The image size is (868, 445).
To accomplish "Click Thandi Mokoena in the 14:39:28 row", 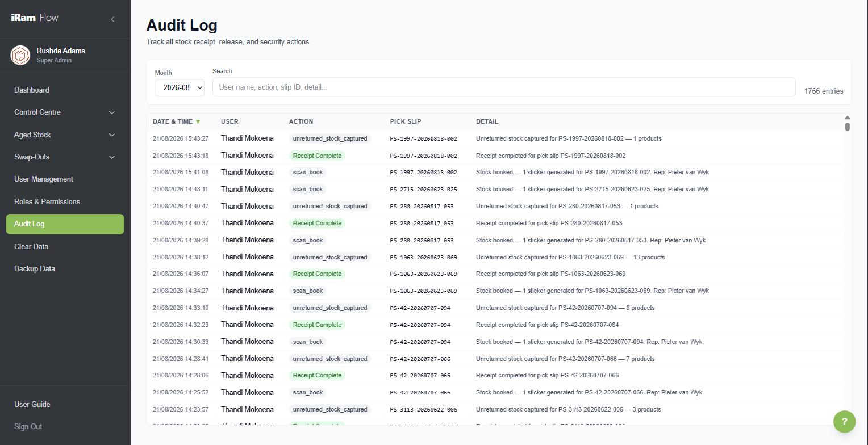I will pos(247,240).
